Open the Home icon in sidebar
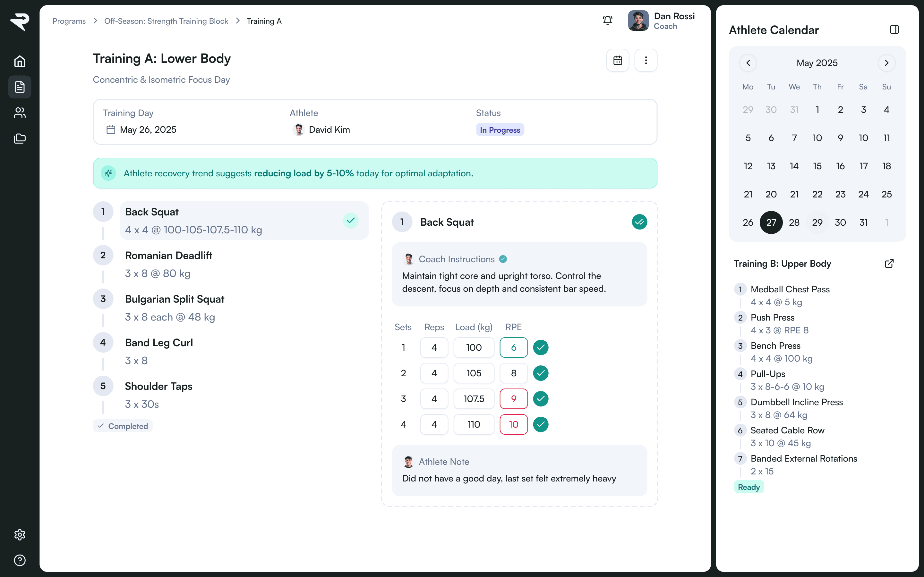This screenshot has height=577, width=924. coord(20,62)
